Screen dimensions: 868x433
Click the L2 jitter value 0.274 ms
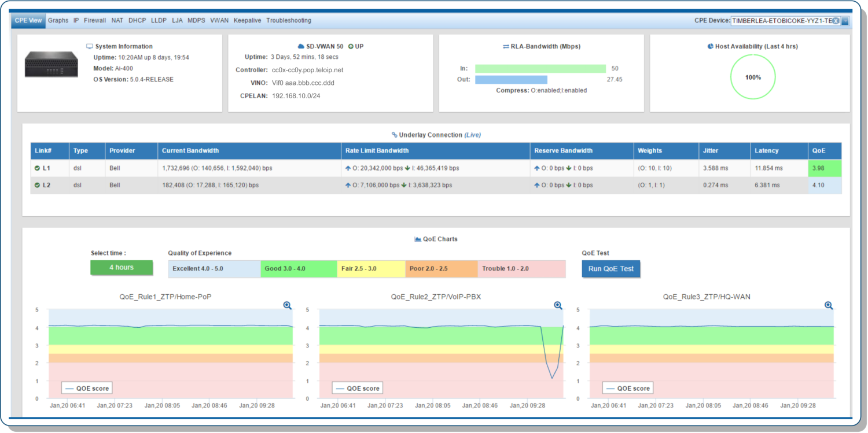pyautogui.click(x=716, y=186)
